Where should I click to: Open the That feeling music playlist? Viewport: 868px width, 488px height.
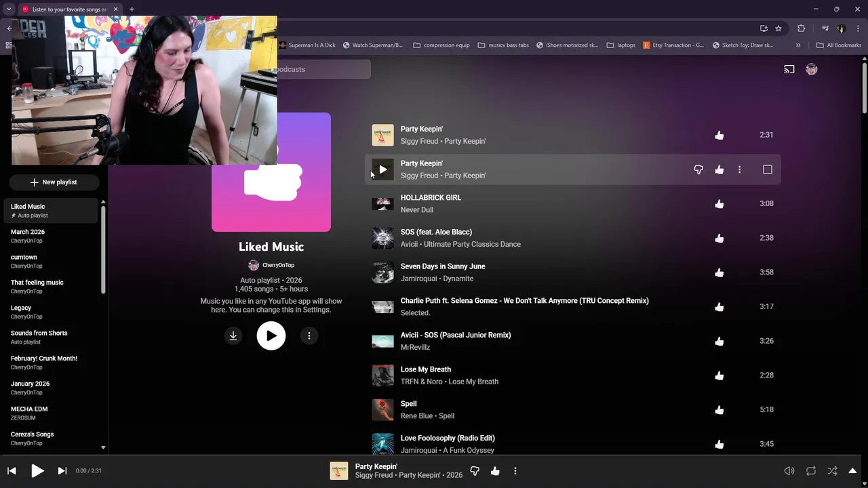click(51, 287)
